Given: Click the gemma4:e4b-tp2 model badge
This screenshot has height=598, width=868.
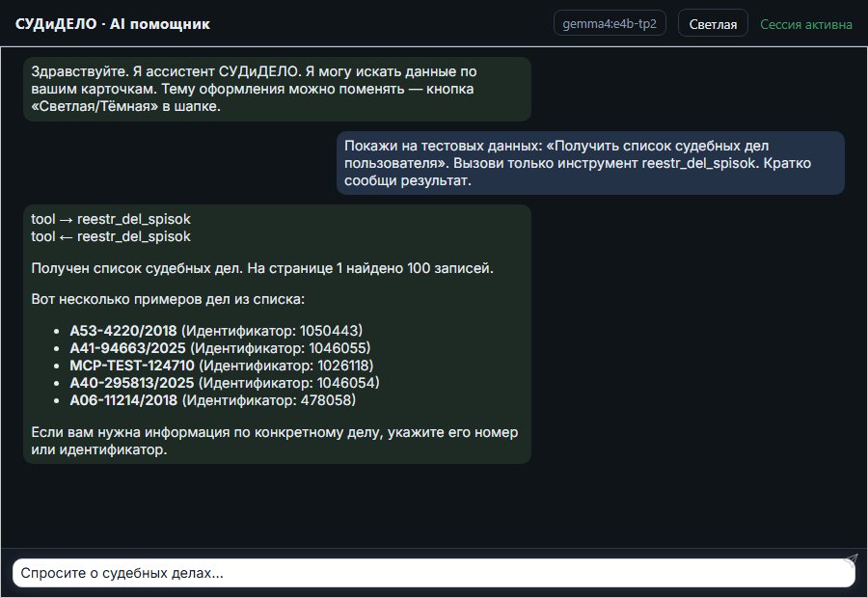Looking at the screenshot, I should click(x=610, y=23).
